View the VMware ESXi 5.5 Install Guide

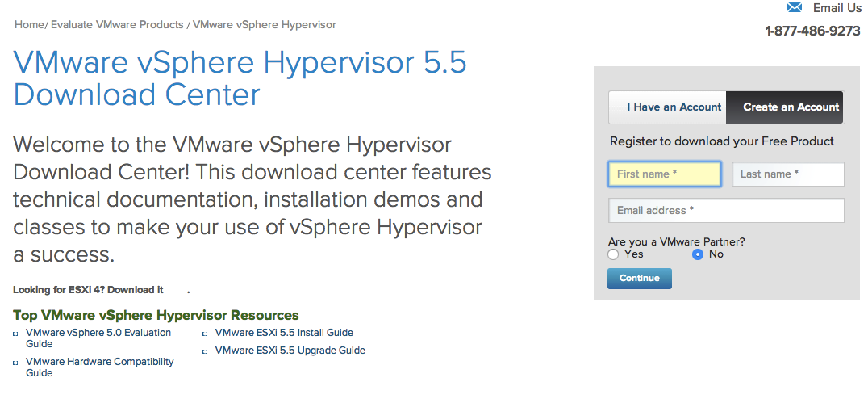click(x=284, y=333)
